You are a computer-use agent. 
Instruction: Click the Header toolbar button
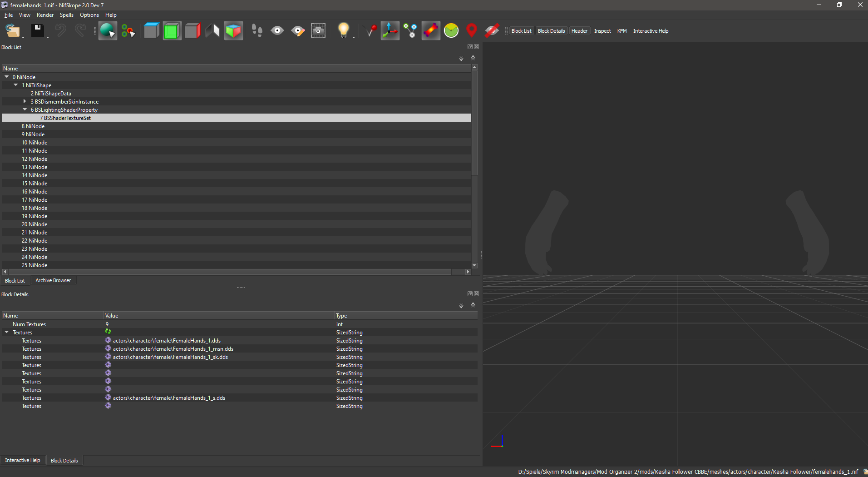(579, 31)
